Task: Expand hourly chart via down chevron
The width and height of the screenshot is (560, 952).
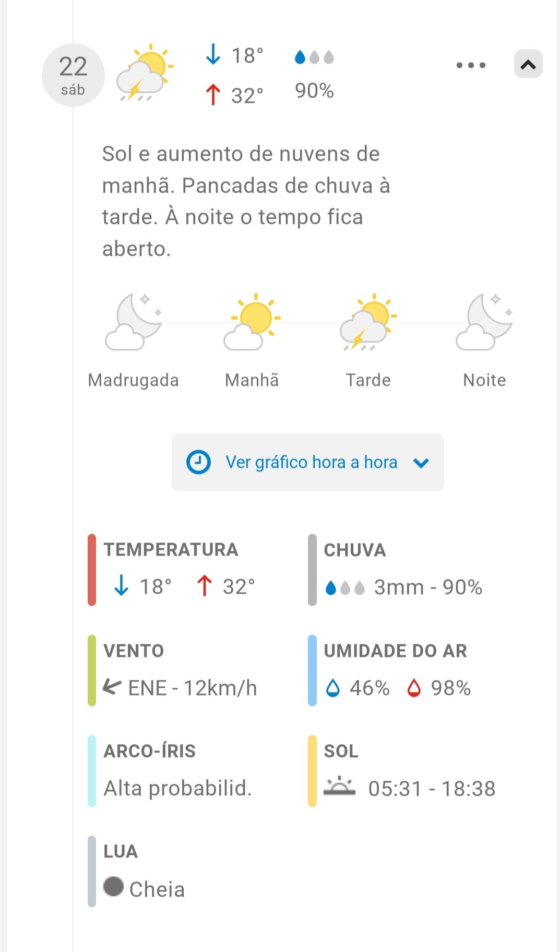Action: coord(421,463)
